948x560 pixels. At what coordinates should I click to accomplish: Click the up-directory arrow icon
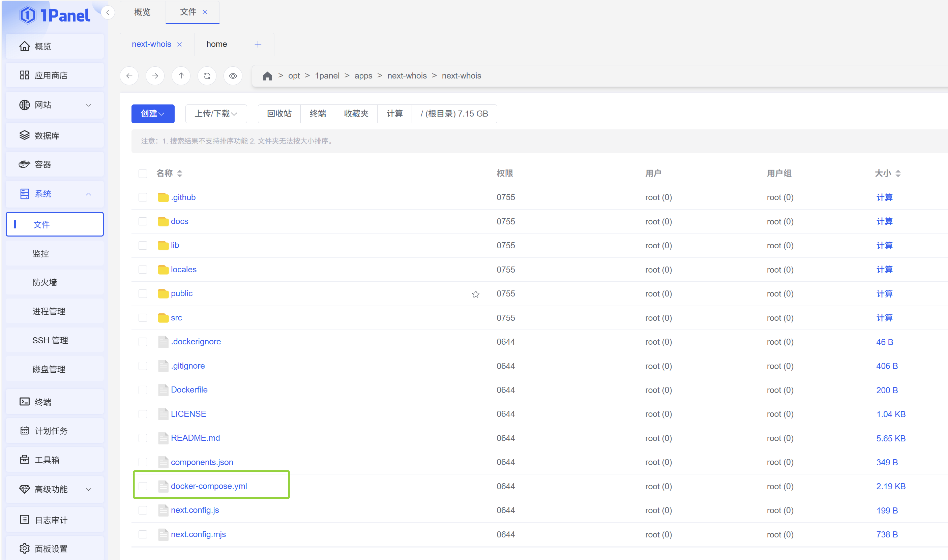181,76
